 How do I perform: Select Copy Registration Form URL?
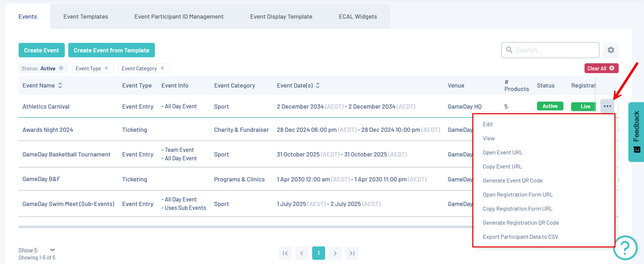[x=518, y=209]
